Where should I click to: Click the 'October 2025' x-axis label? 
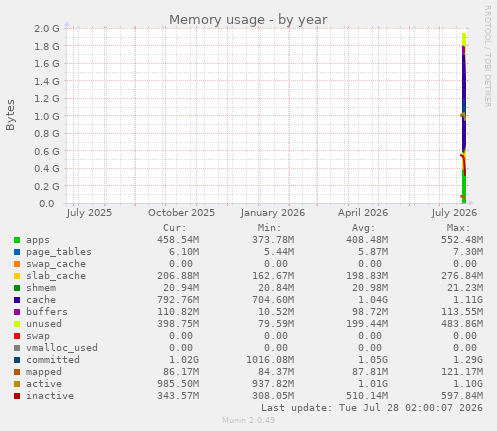pos(181,213)
